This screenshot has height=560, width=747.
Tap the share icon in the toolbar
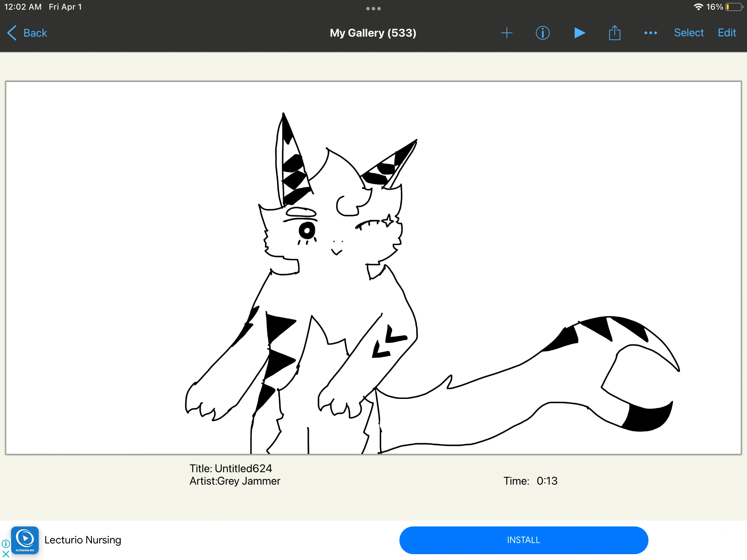pyautogui.click(x=615, y=33)
